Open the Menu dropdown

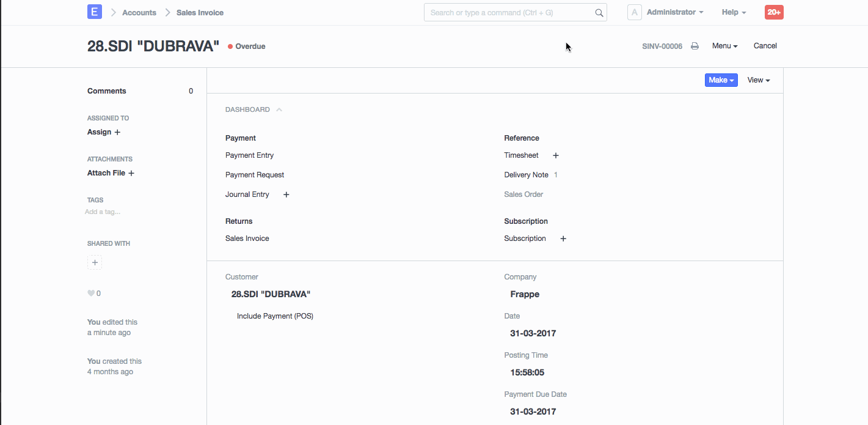coord(724,46)
